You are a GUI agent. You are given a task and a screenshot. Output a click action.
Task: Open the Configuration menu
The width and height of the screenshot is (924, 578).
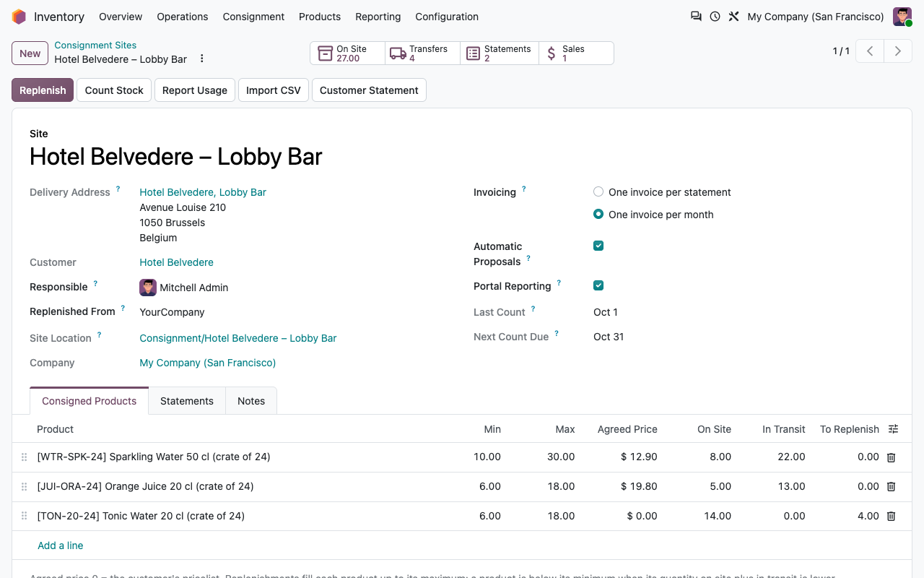click(447, 17)
